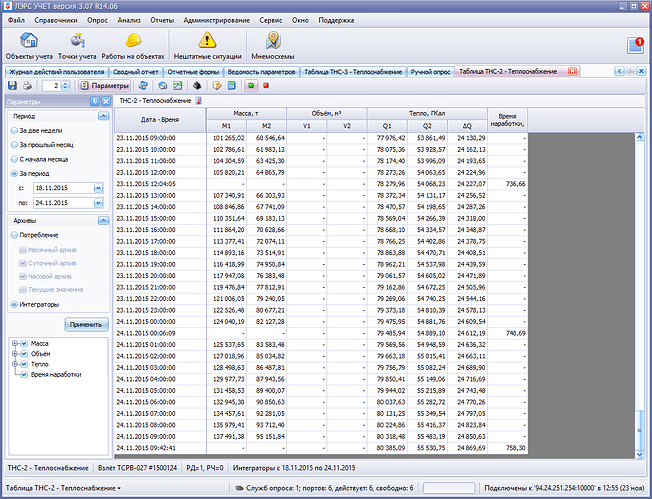
Task: Open end date 24.11.2015 dropdown
Action: [x=98, y=203]
